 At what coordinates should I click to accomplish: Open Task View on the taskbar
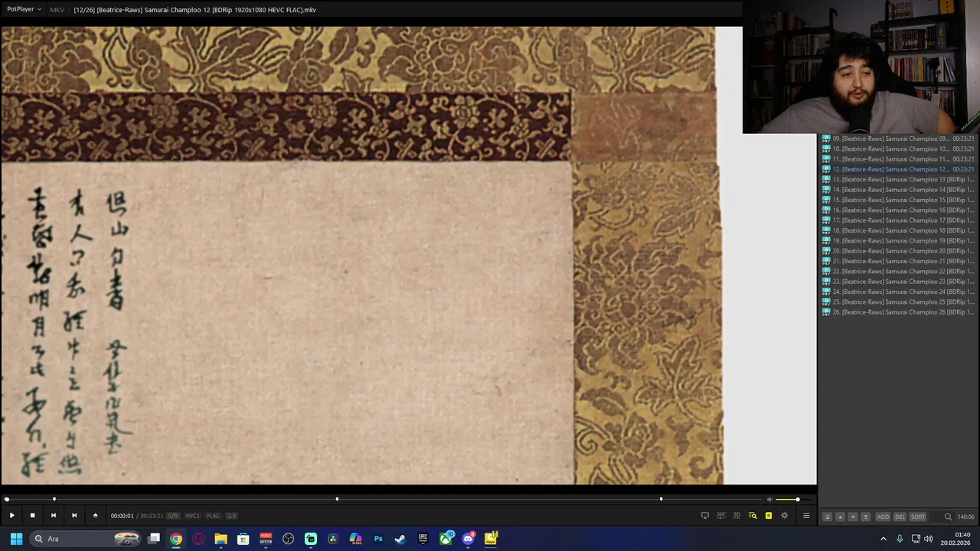154,539
